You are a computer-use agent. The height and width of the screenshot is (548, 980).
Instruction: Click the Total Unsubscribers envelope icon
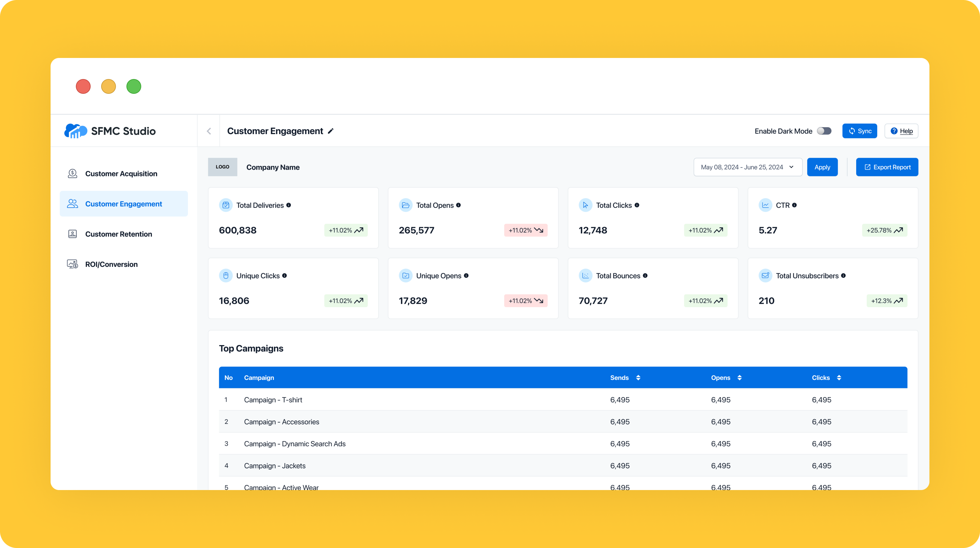pyautogui.click(x=766, y=276)
